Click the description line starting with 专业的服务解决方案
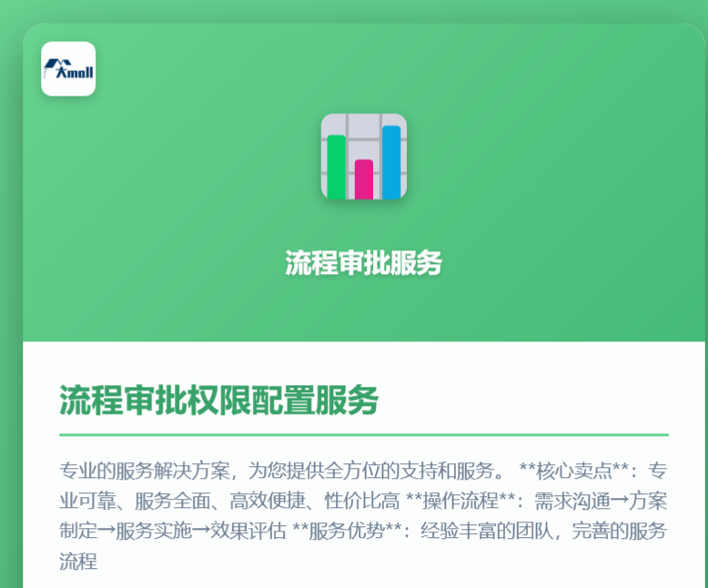The image size is (708, 588). (x=363, y=471)
